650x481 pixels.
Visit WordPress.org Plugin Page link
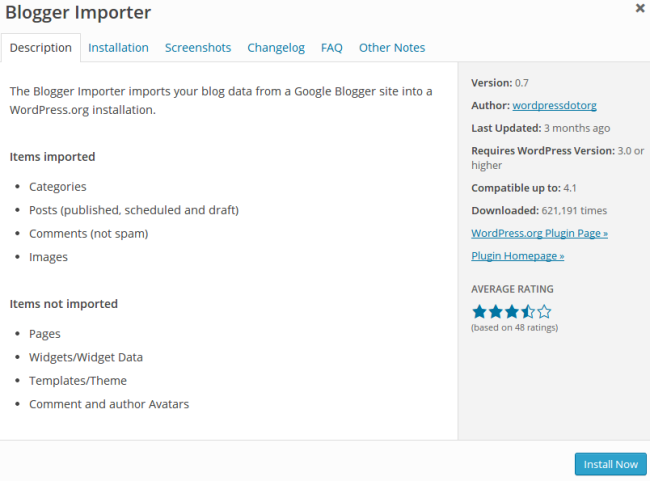point(539,233)
